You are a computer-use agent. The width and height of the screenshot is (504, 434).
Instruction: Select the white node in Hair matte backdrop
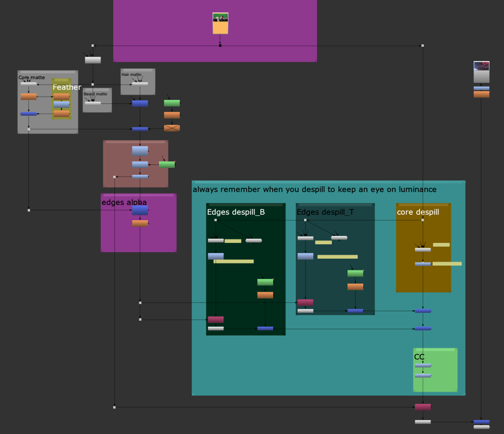pyautogui.click(x=140, y=84)
